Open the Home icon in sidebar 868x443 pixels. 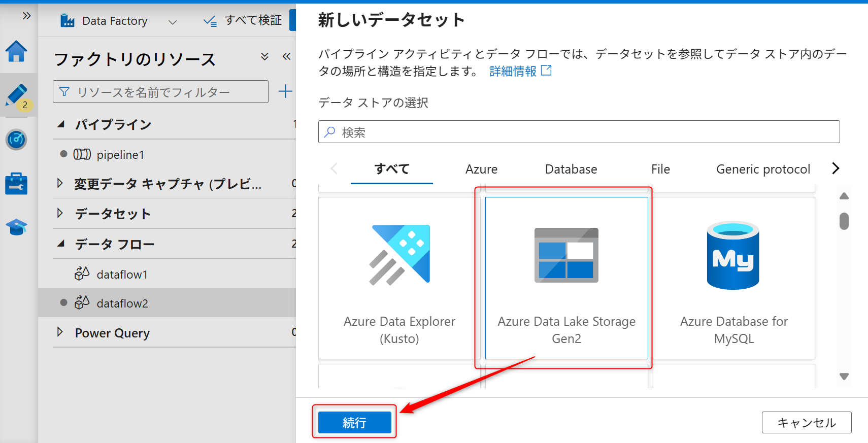point(16,51)
